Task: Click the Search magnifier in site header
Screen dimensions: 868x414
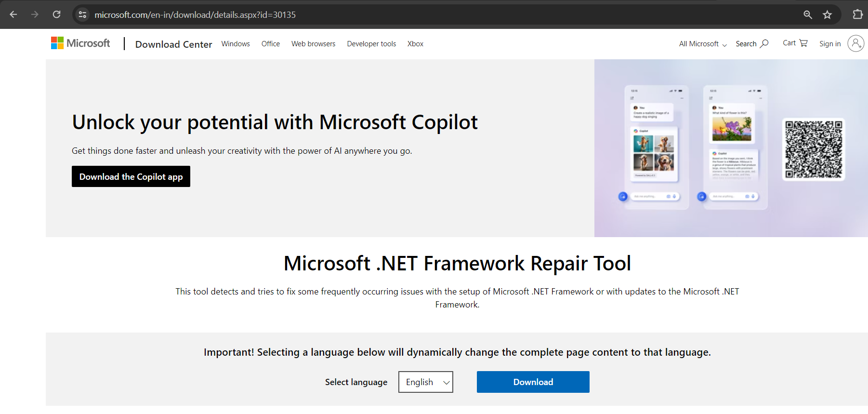Action: pos(764,43)
